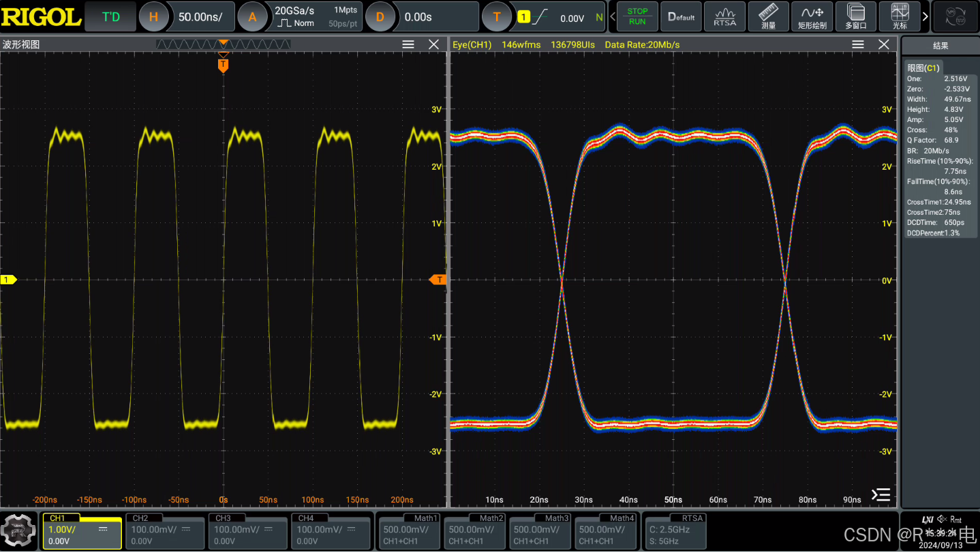
Task: Toggle STOP/RUN acquisition
Action: tap(638, 16)
